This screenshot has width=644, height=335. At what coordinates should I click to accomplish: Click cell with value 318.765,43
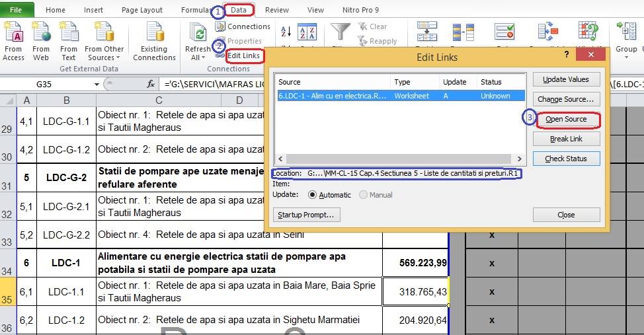[x=416, y=291]
